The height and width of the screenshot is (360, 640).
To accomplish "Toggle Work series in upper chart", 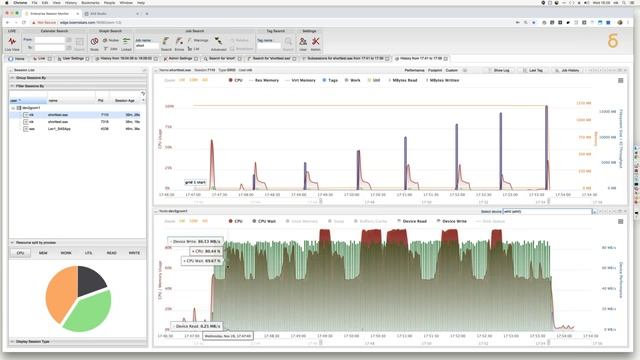I will (x=353, y=80).
